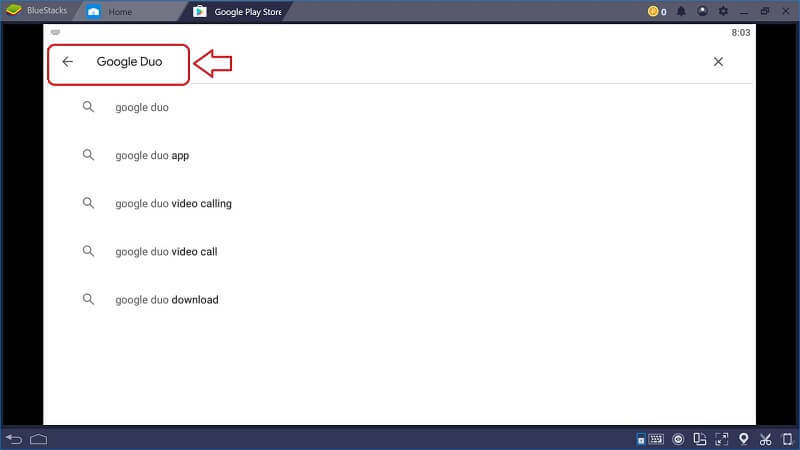Click the Android home button in bottom bar

tap(39, 439)
